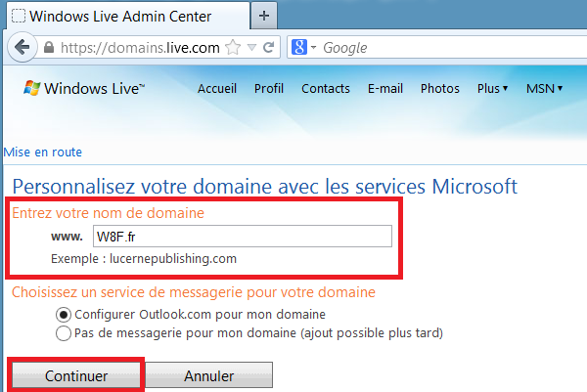Viewport: 587px width, 392px height.
Task: Select the Windows Live Admin Center tab
Action: coord(128,16)
